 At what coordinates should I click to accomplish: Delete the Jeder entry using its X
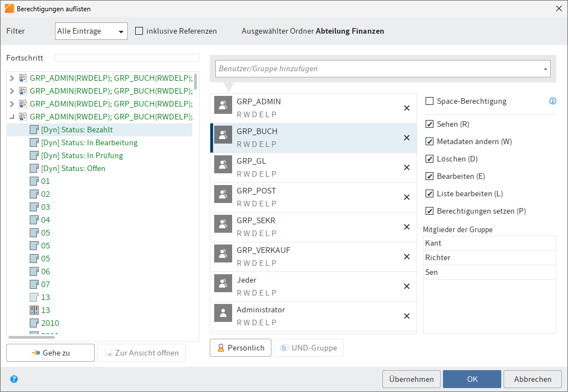point(407,287)
